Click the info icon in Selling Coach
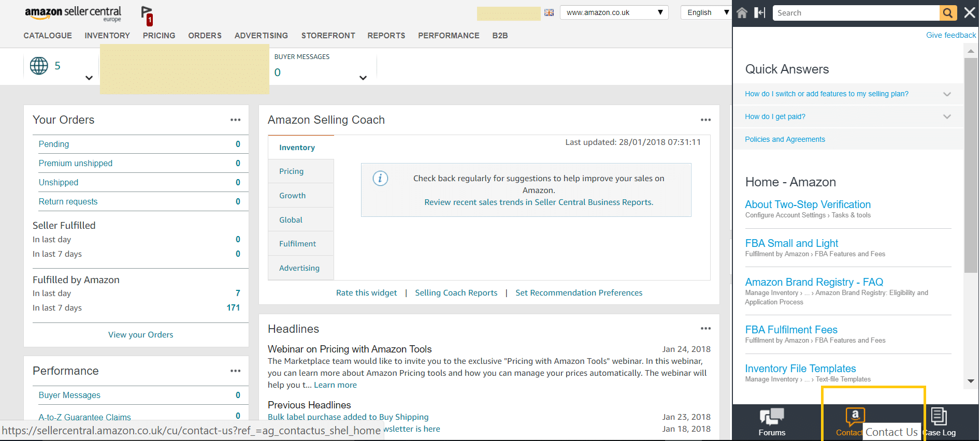This screenshot has width=980, height=441. (380, 179)
